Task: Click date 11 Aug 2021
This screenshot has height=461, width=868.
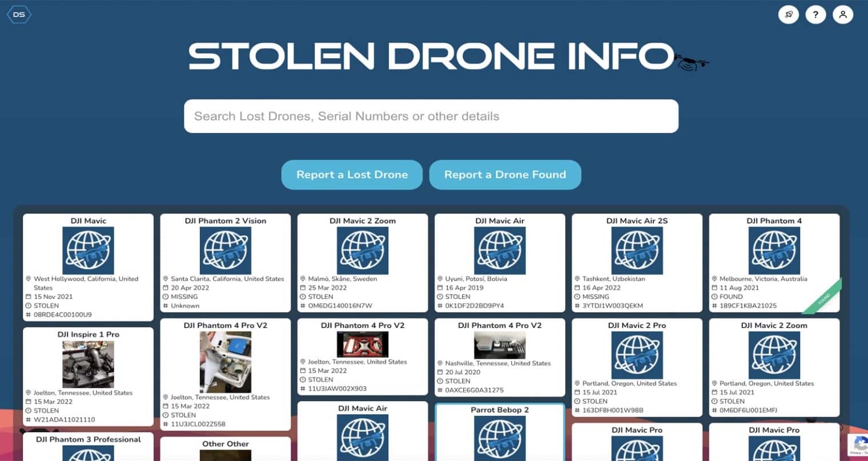Action: tap(739, 288)
